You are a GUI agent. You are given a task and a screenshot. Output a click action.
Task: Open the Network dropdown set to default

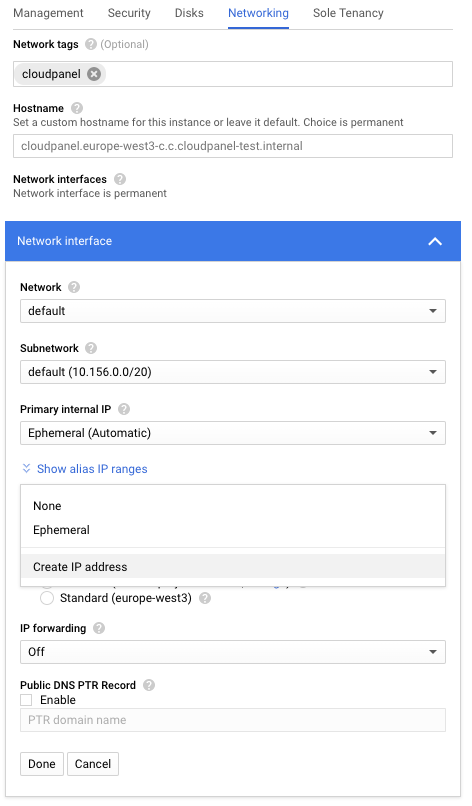tap(233, 311)
